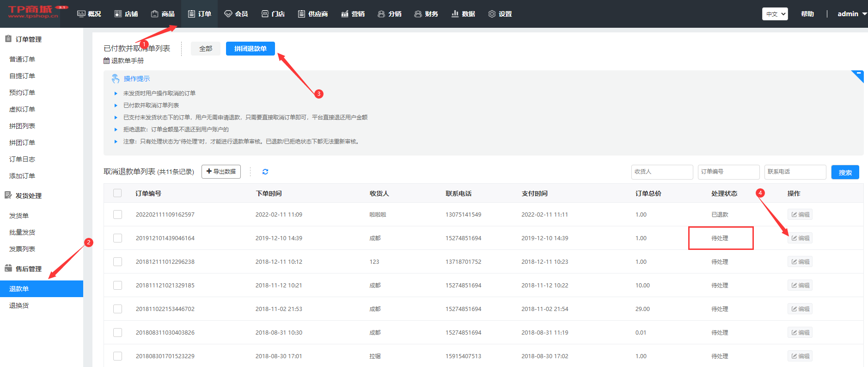Open the 中文 language dropdown
The image size is (868, 367).
[775, 14]
